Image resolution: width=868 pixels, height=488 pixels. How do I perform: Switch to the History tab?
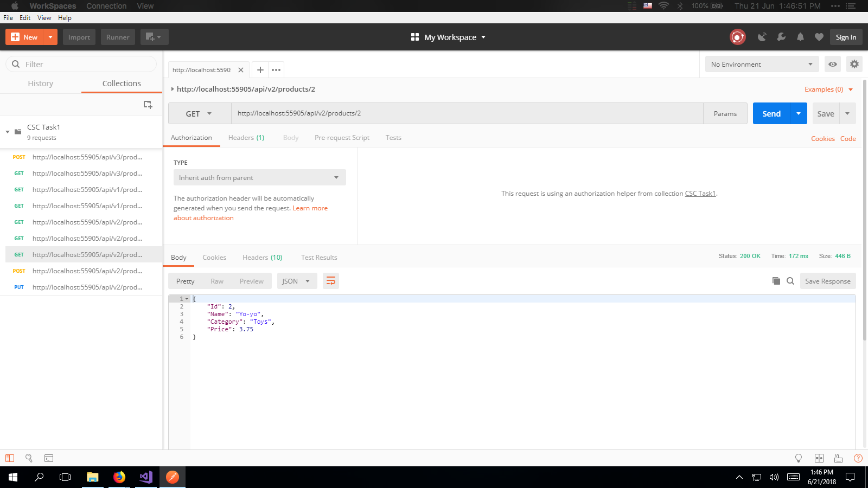pos(41,84)
